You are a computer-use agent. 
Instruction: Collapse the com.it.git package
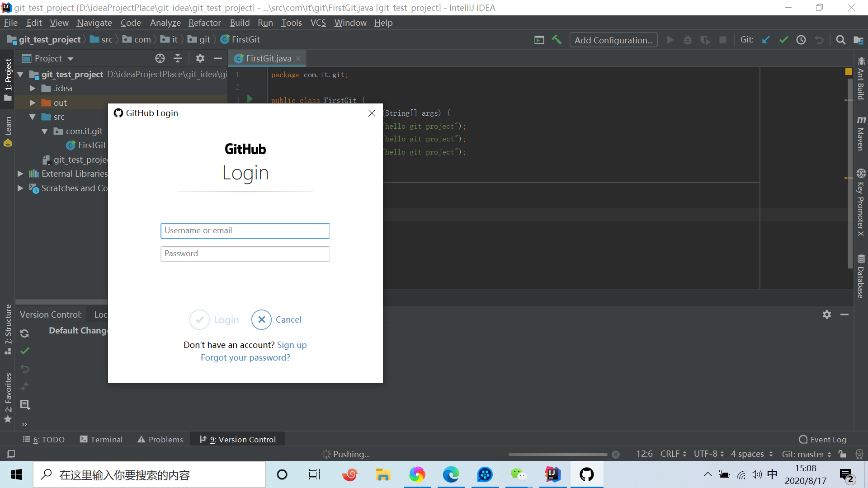click(44, 131)
